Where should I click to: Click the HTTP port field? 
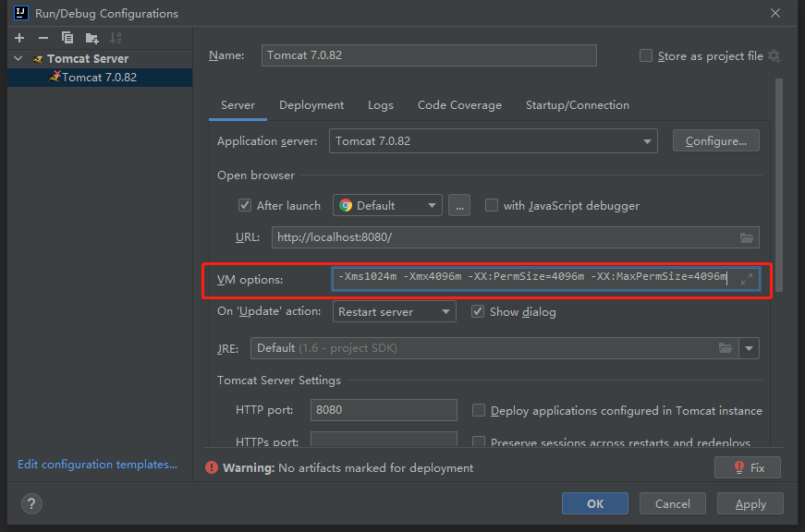pyautogui.click(x=384, y=410)
